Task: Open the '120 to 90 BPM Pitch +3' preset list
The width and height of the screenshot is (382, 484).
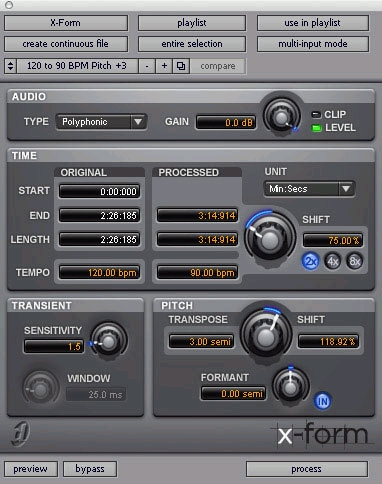Action: point(77,66)
